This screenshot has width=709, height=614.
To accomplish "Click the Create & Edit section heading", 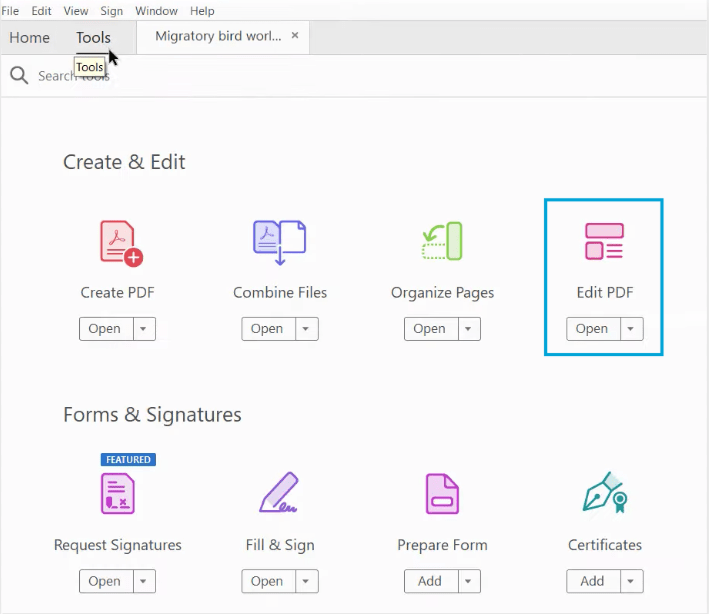I will [x=124, y=162].
